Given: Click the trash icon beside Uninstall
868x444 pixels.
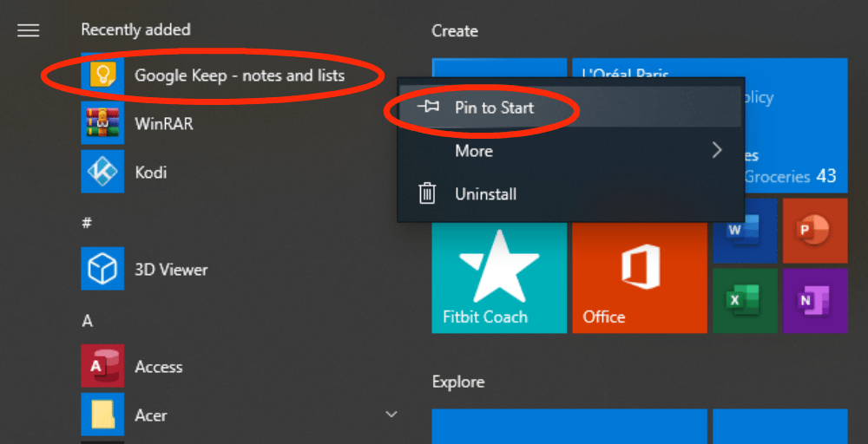Looking at the screenshot, I should point(427,194).
